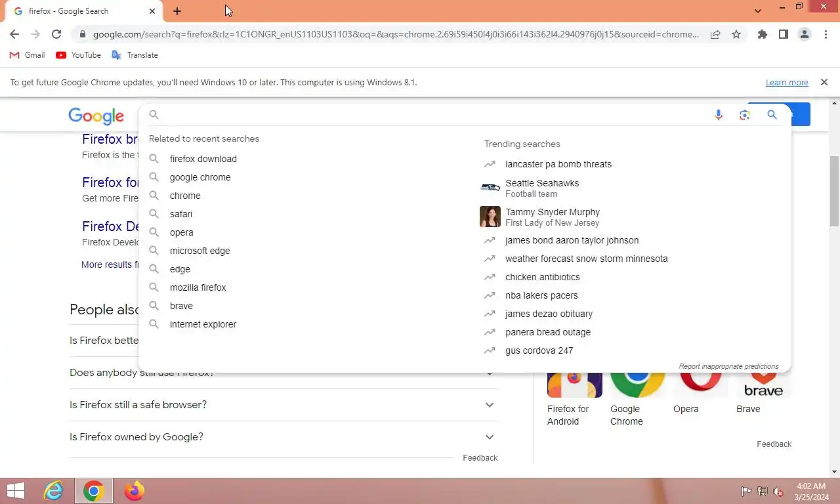Open More results link under Firefox

[110, 264]
